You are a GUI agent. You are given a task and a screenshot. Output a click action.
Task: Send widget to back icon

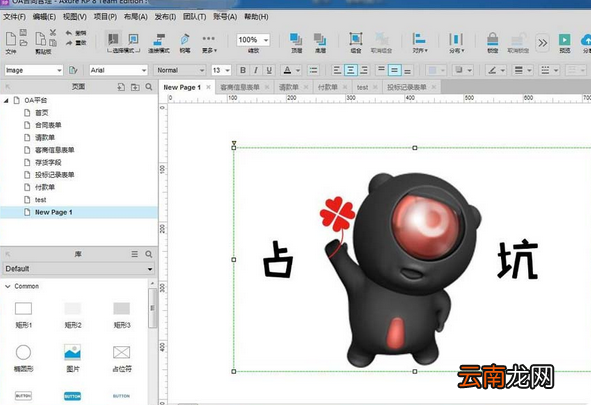(x=320, y=39)
